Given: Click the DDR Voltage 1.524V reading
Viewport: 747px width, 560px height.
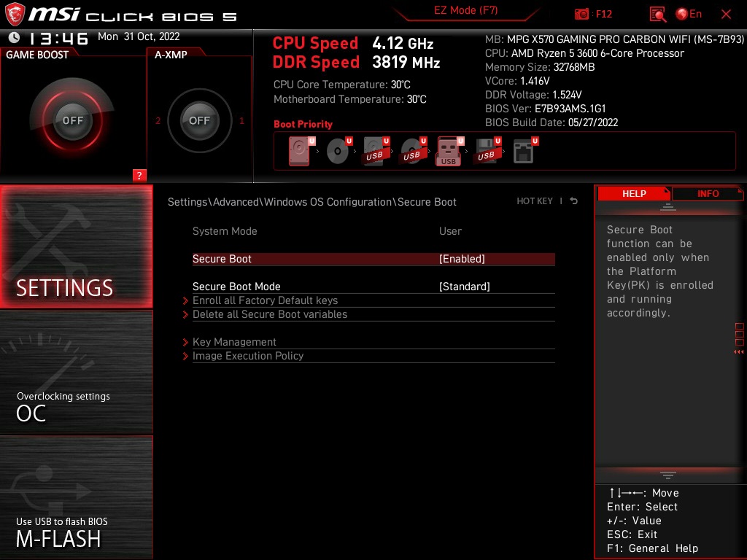Looking at the screenshot, I should tap(533, 95).
